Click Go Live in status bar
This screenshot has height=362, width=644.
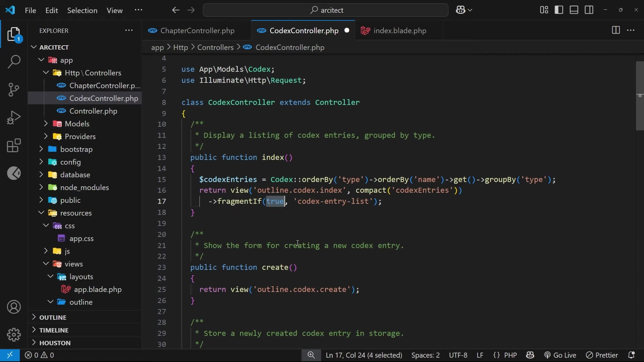[560, 355]
